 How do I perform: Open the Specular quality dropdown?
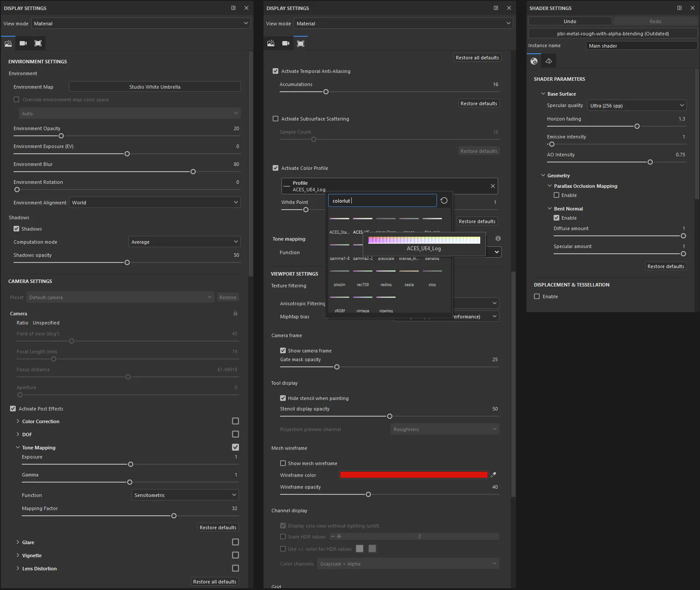637,105
